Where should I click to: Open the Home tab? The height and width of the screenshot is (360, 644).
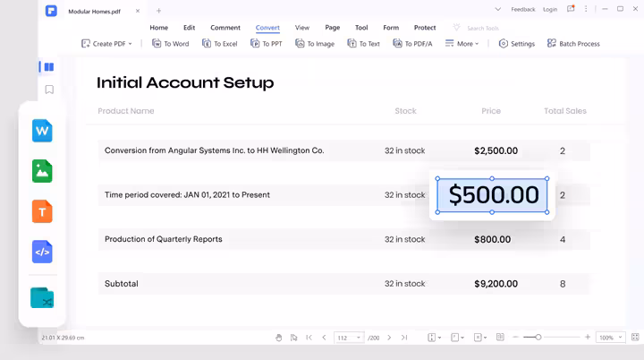point(159,28)
